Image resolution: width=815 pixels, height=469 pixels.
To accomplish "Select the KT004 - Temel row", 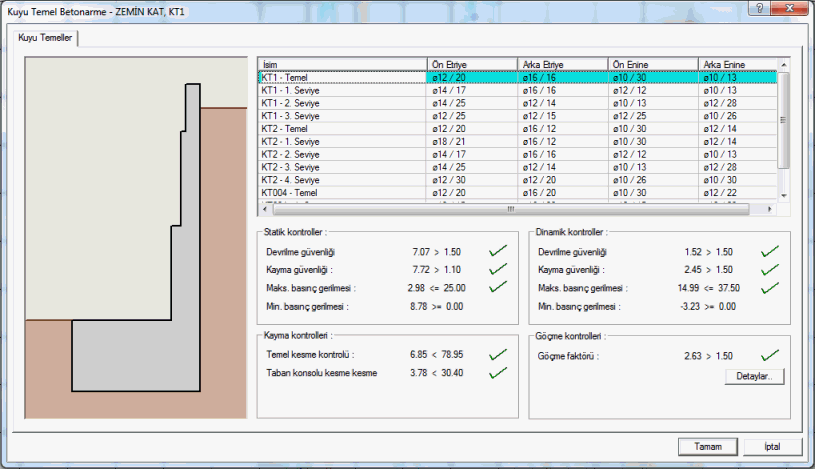I will (x=518, y=192).
